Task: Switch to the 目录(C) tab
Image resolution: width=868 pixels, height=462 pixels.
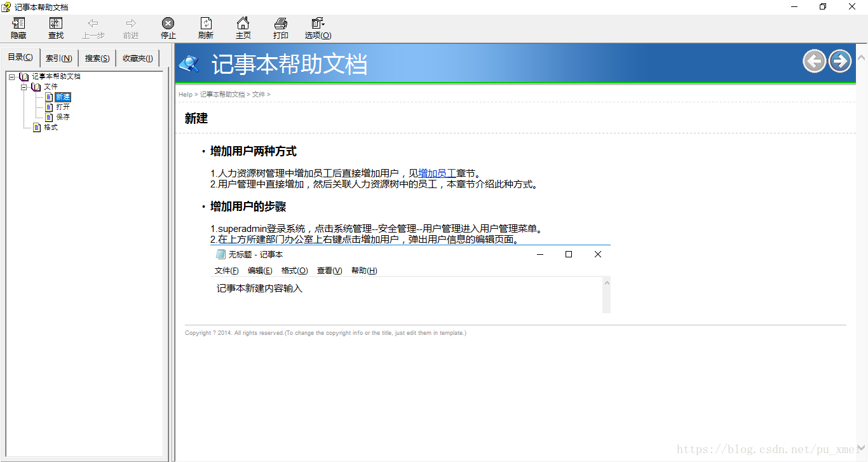Action: [20, 57]
